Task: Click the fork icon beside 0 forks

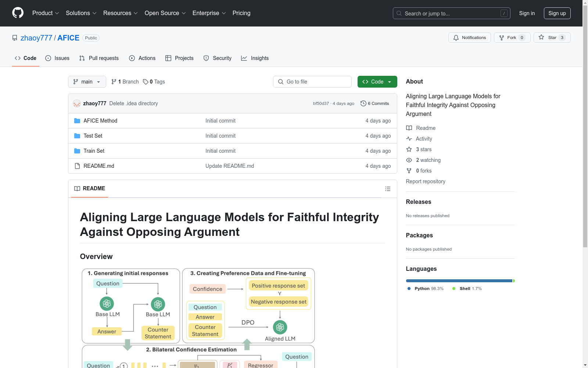Action: pyautogui.click(x=409, y=171)
